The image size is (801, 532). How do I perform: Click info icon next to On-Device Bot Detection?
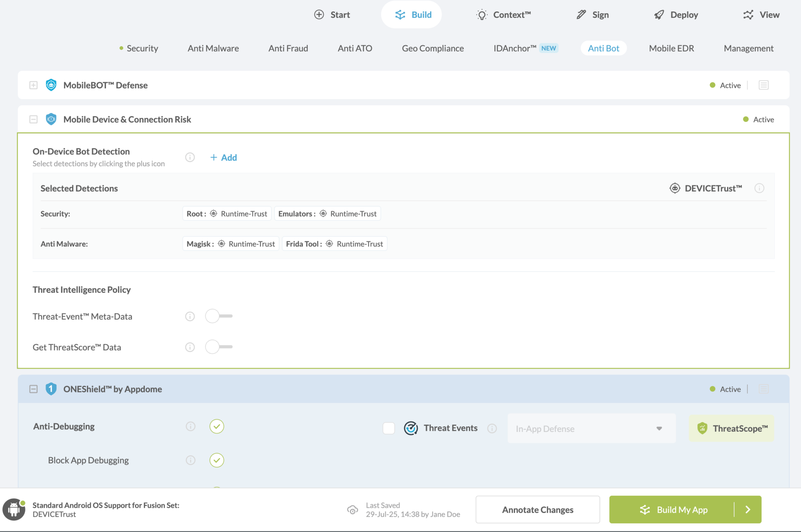[190, 157]
